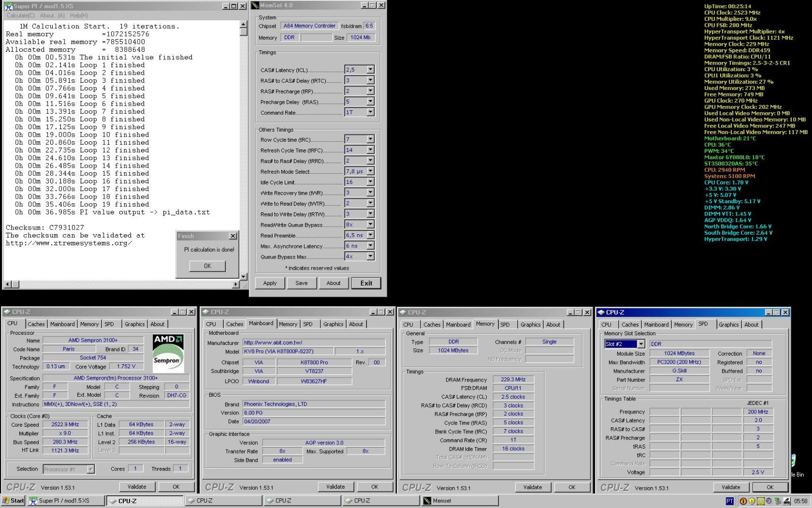Click Super PI horizontal scrollbar right arrow

click(x=236, y=284)
